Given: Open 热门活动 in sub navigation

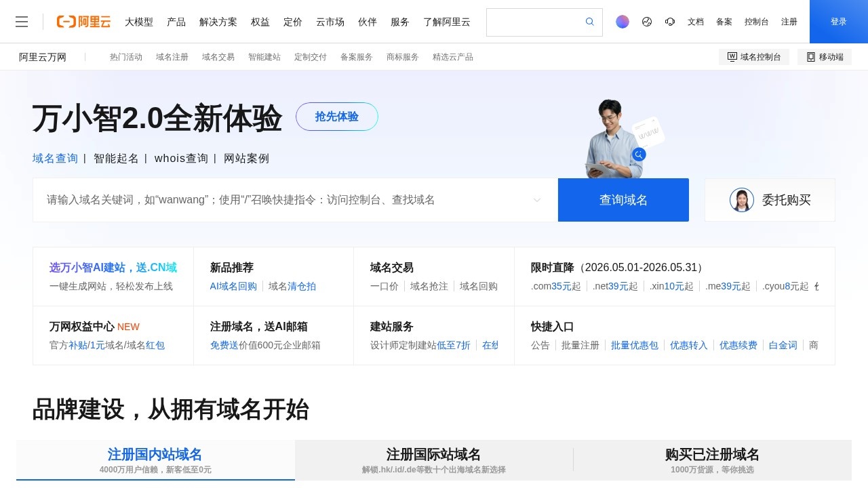Looking at the screenshot, I should [126, 57].
